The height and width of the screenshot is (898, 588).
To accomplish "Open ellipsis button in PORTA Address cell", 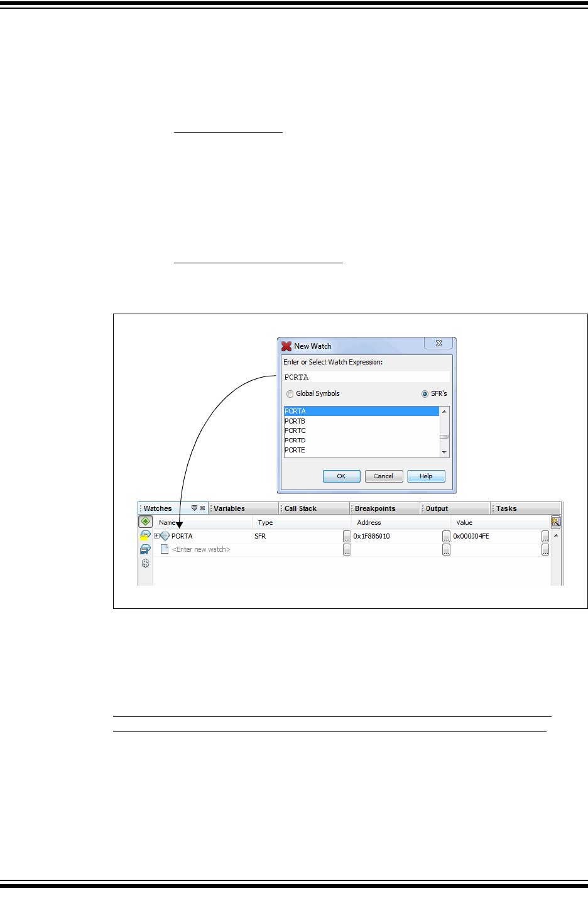I will [x=446, y=536].
